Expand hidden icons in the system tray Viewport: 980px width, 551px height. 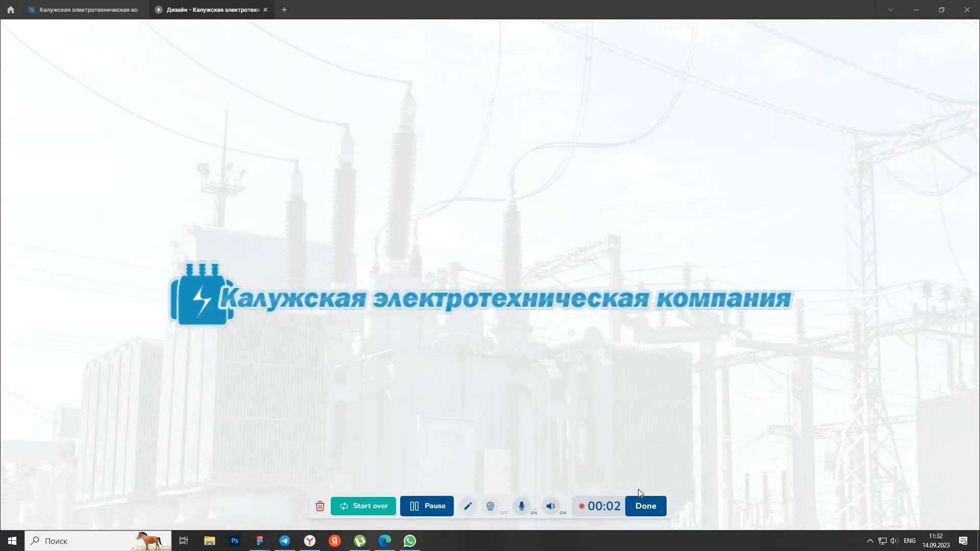point(869,540)
